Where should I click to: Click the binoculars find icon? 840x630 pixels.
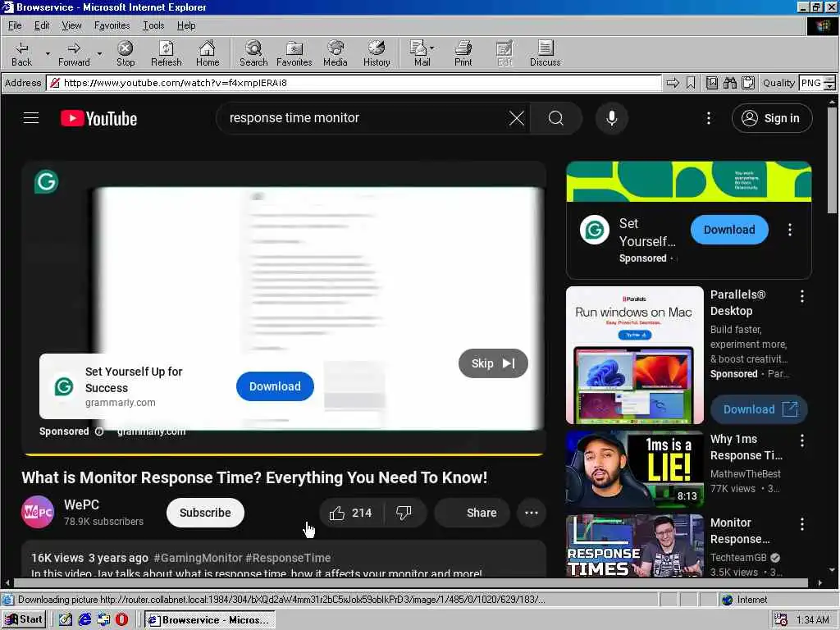click(x=729, y=83)
